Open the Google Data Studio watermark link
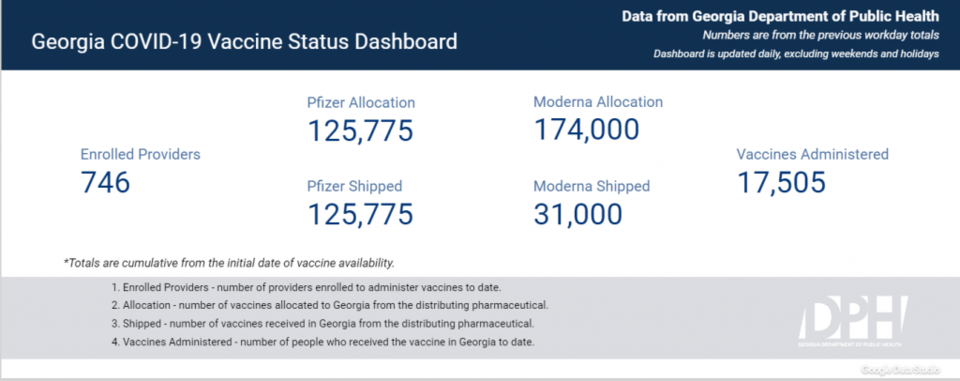The image size is (960, 381). coord(901,370)
